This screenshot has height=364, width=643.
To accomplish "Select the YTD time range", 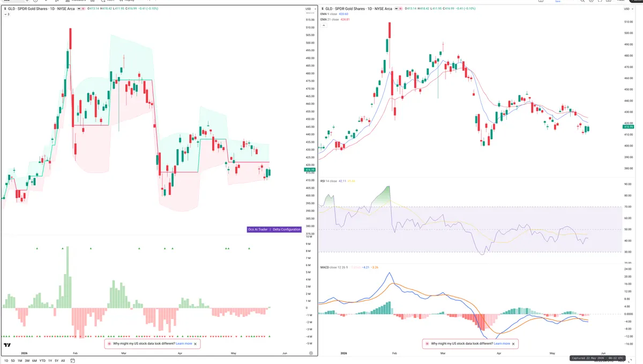I will (x=42, y=361).
